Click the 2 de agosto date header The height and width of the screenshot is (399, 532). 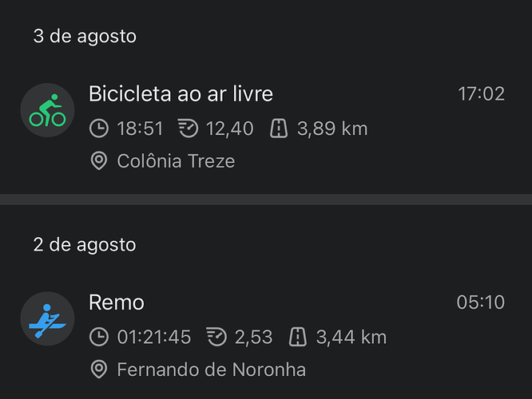pos(85,244)
